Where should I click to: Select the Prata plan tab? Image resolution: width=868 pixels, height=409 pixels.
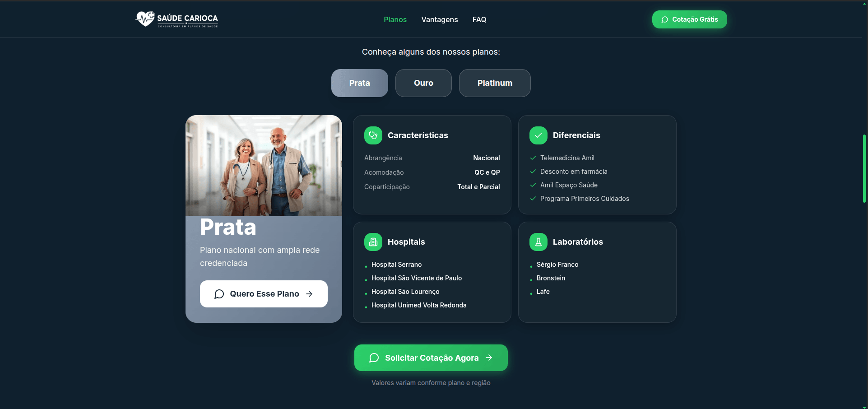[x=360, y=83]
